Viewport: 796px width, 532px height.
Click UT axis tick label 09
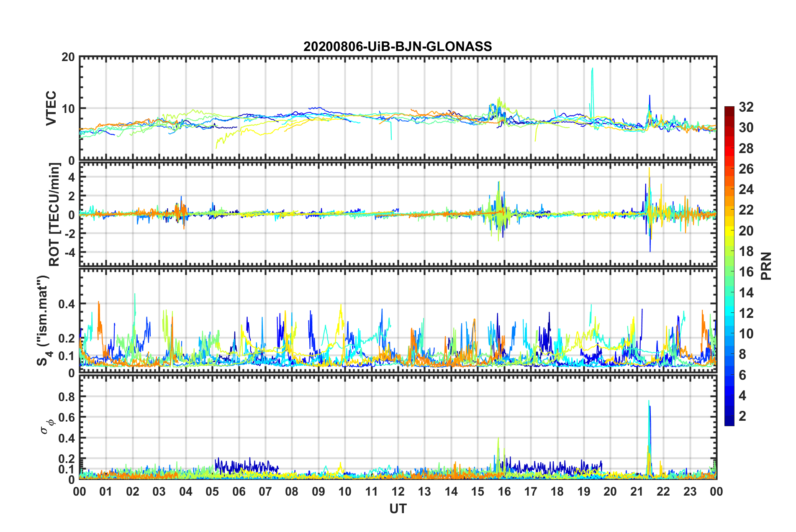[x=318, y=491]
